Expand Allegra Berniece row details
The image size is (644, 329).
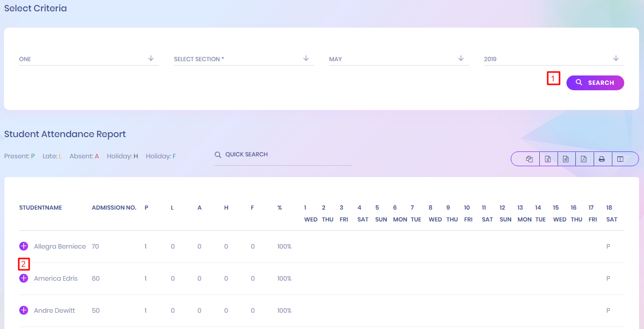(x=24, y=246)
